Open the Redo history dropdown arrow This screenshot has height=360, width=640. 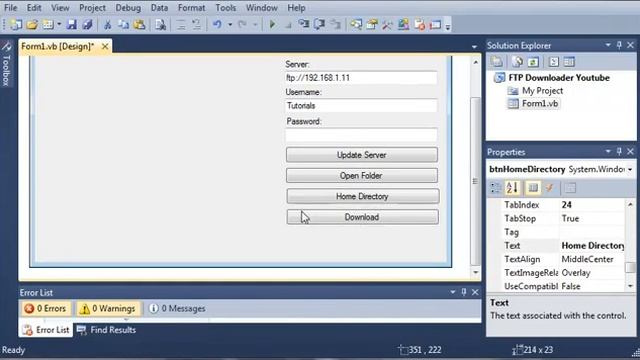255,24
